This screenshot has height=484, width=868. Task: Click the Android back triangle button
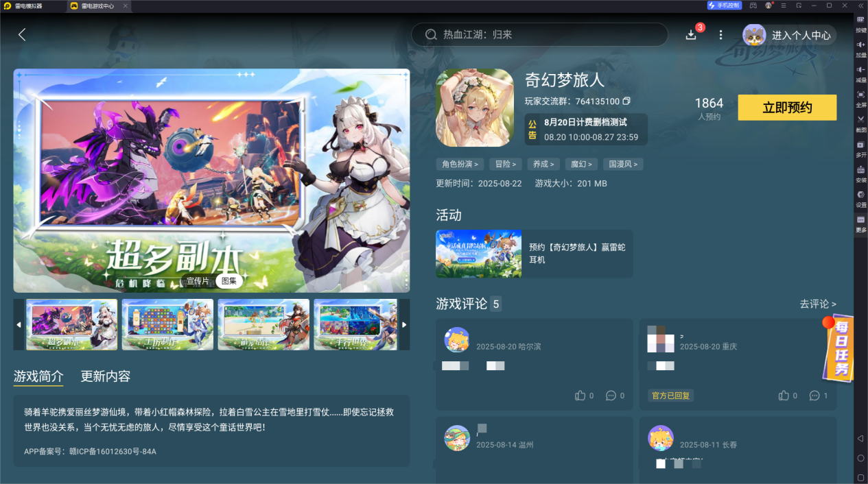pos(860,439)
